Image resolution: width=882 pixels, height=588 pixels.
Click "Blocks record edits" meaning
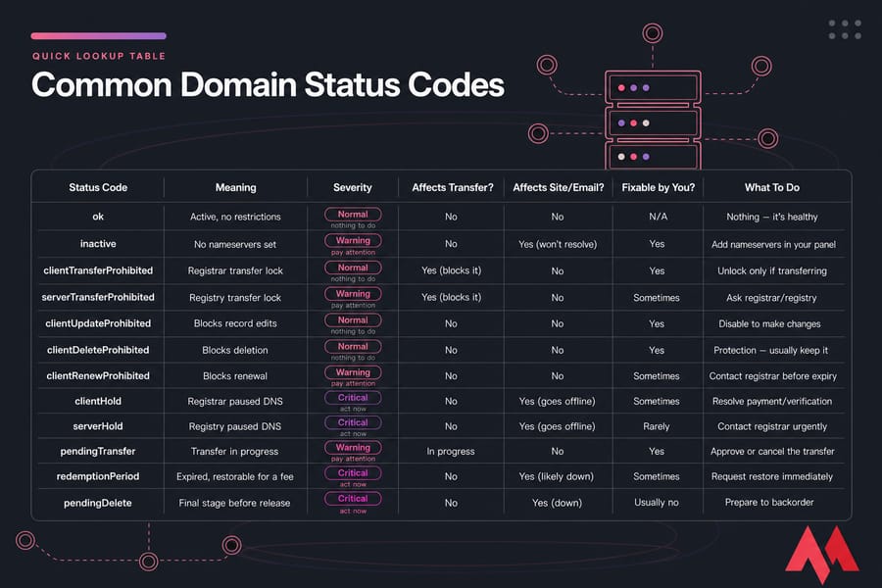235,323
